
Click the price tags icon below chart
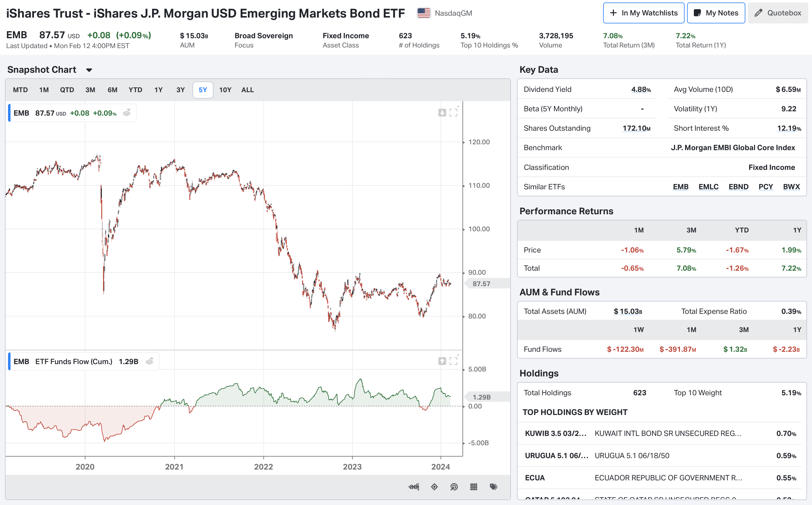494,487
